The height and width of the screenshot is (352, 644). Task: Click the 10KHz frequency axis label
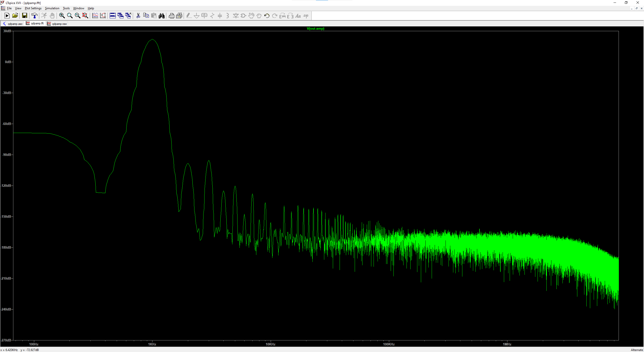click(x=271, y=344)
